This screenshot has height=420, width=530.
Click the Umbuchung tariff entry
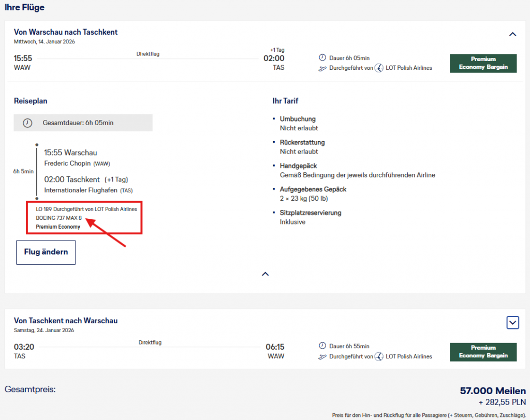point(297,119)
